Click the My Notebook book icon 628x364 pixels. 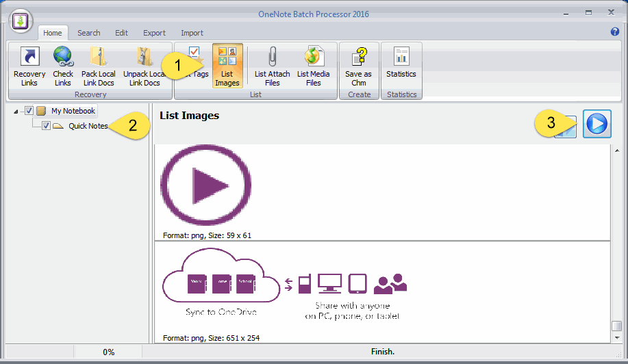(x=41, y=111)
